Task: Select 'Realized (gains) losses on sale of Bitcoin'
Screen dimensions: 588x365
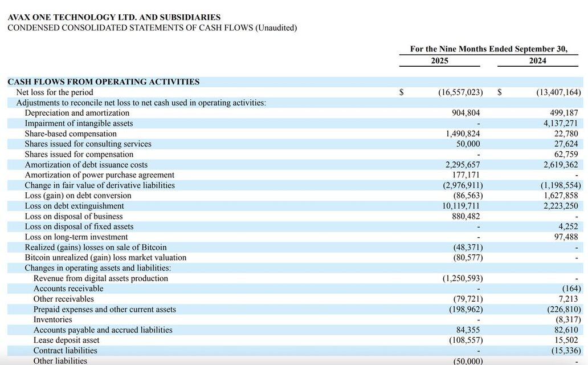Action: (x=96, y=247)
